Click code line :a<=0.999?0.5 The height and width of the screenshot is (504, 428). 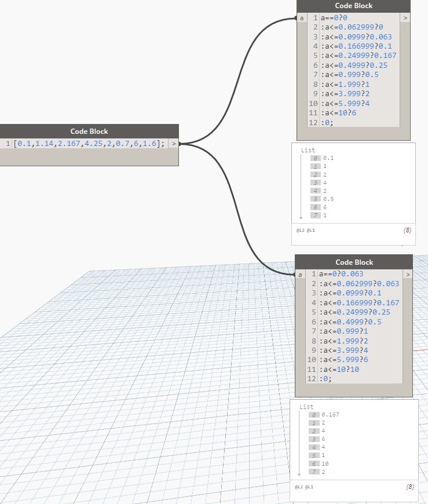(x=350, y=75)
